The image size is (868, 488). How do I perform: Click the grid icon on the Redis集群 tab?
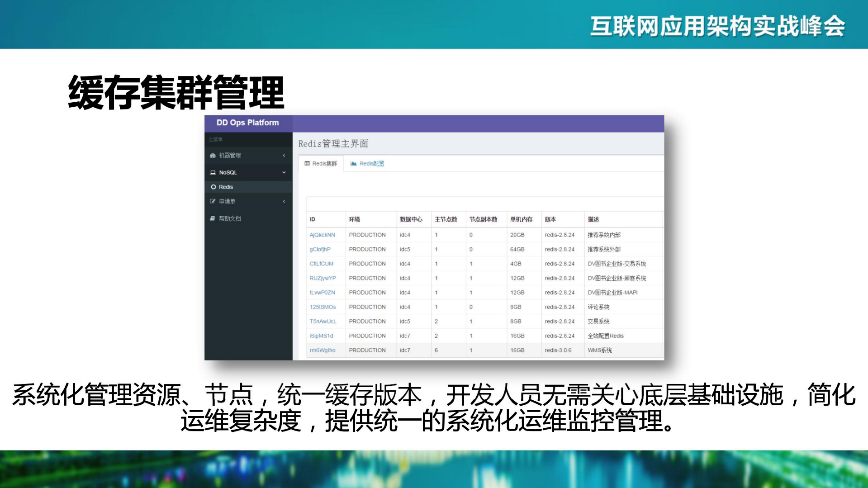(x=307, y=163)
